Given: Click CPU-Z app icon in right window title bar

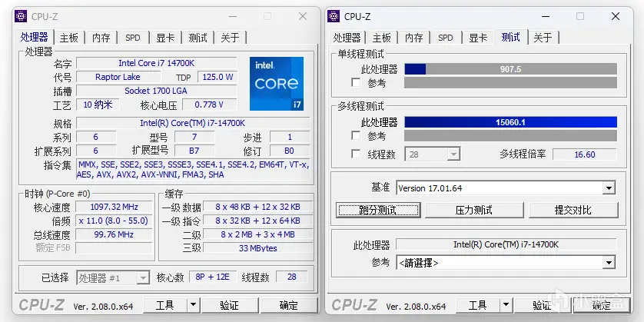Looking at the screenshot, I should tap(334, 16).
